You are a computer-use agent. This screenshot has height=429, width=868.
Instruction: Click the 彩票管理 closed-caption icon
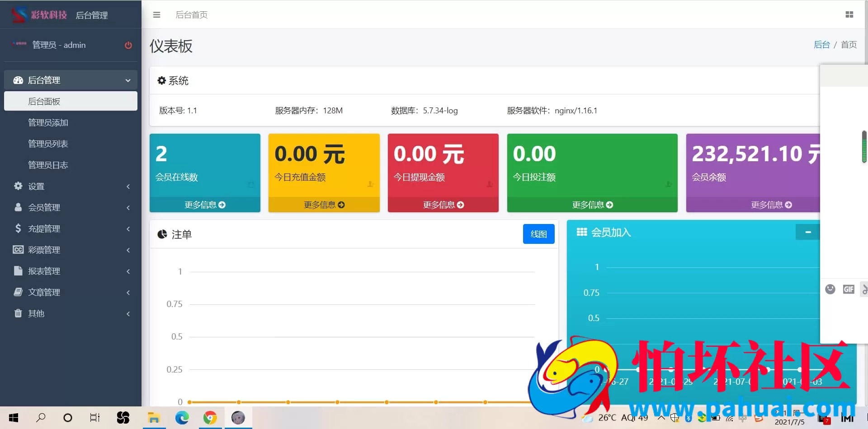(18, 250)
